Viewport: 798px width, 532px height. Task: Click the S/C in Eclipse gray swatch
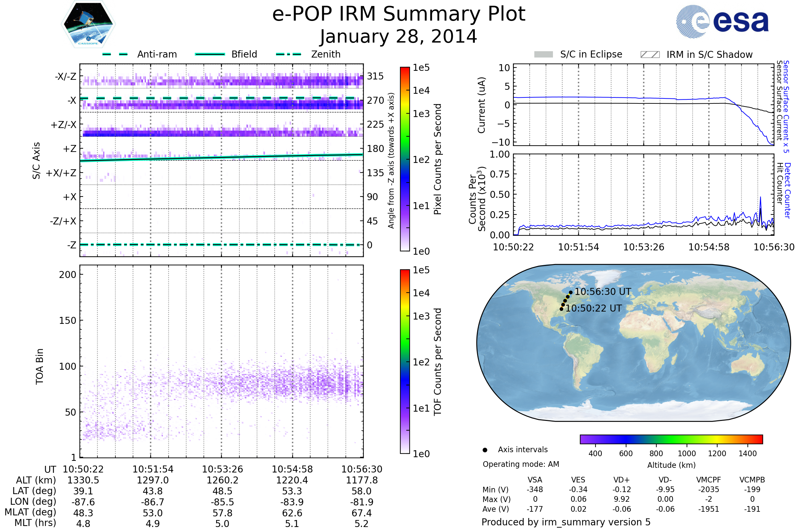click(544, 55)
